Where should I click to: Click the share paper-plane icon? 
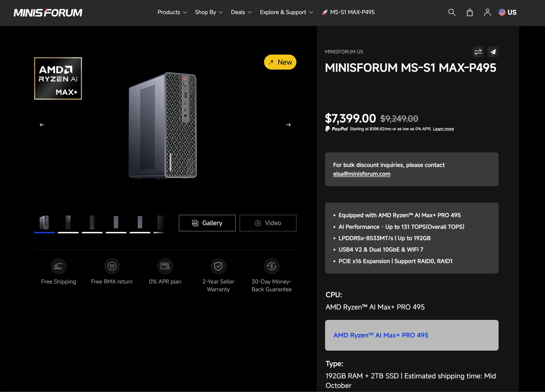coord(493,52)
